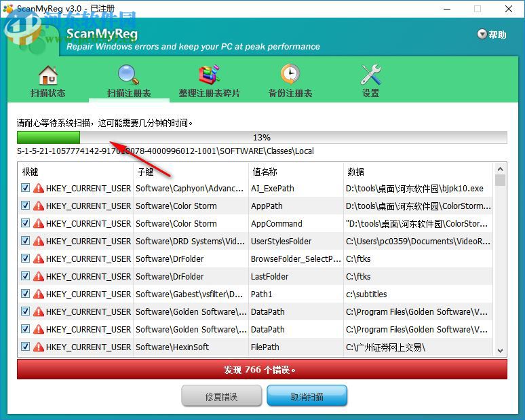Click the 取消扫描 button
525x420 pixels.
tap(307, 396)
